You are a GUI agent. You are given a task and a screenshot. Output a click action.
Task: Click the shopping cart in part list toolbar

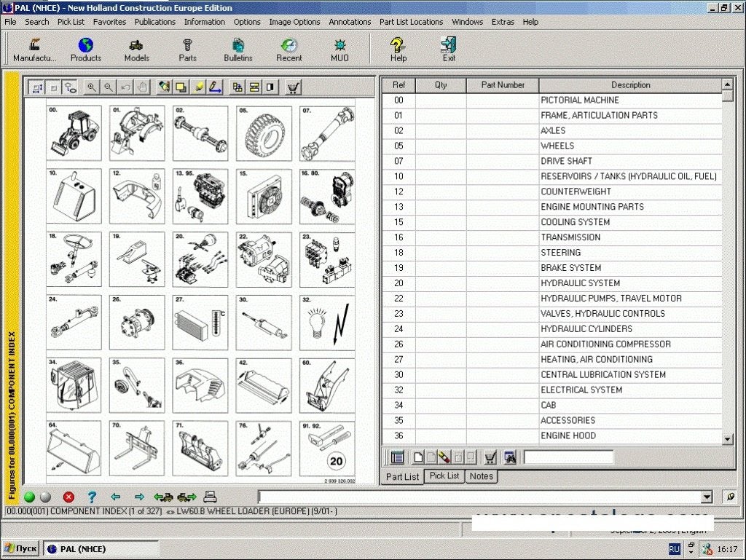click(x=490, y=457)
